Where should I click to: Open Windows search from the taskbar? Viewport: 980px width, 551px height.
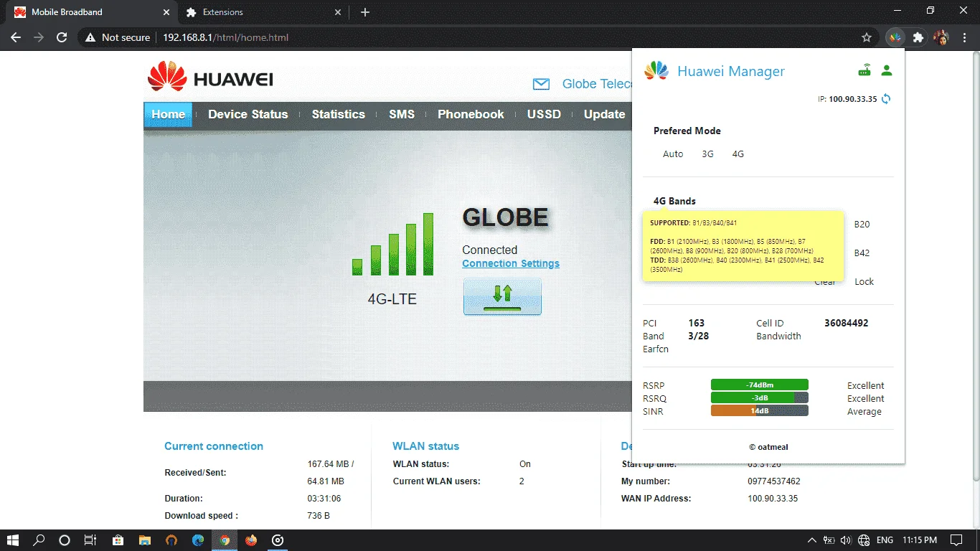pos(39,540)
